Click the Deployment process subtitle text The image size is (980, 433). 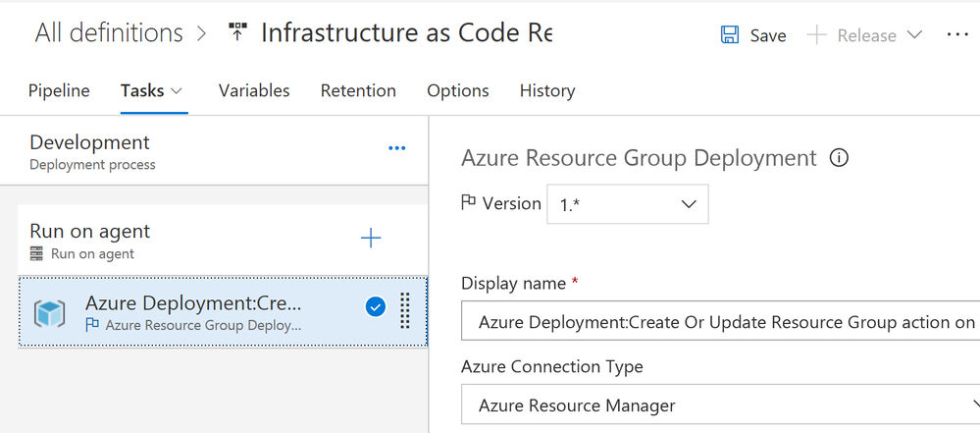coord(92,165)
